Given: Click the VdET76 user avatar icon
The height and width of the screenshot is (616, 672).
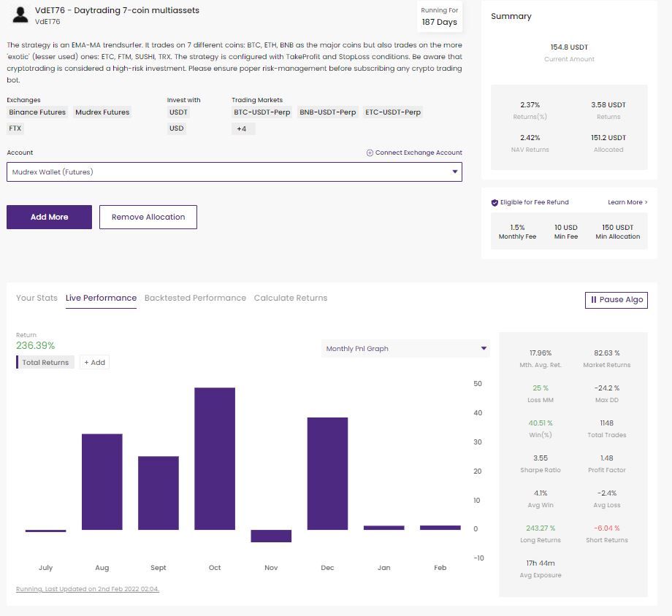Looking at the screenshot, I should (x=20, y=15).
